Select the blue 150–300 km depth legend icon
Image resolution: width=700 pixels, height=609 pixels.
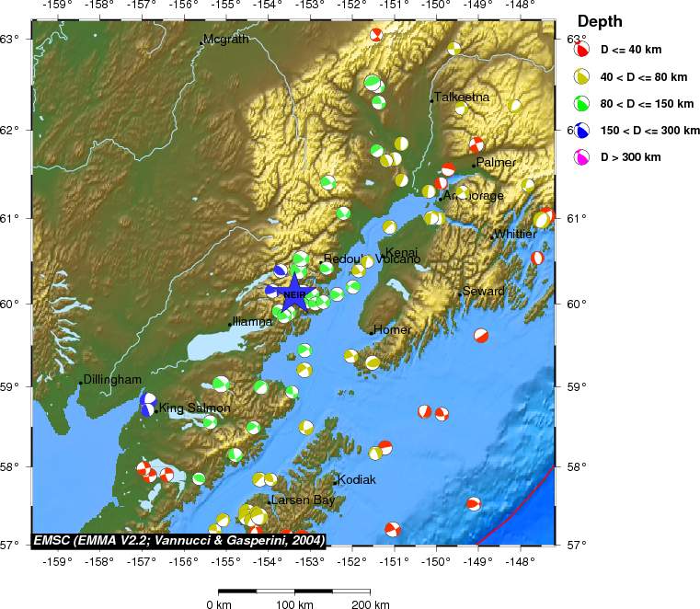point(581,131)
